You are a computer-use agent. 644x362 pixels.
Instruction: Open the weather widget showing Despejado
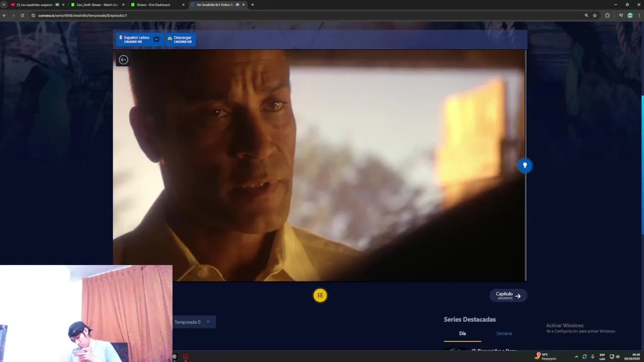(x=546, y=356)
